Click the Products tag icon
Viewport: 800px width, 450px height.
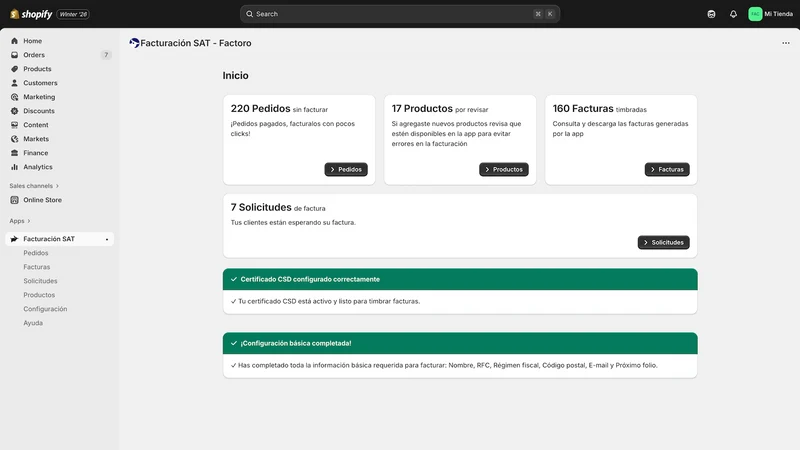tap(14, 69)
